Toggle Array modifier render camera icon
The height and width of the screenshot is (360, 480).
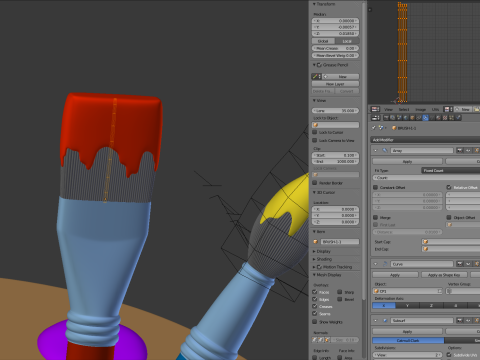[x=460, y=151]
